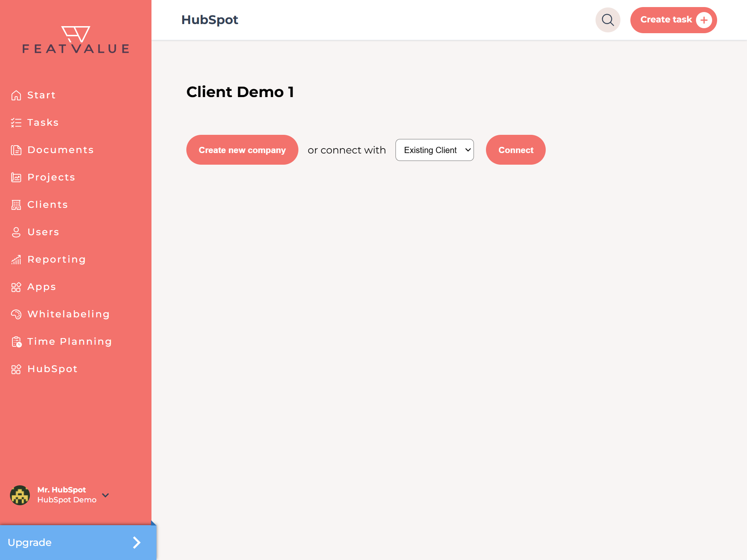Select the Time Planning label in the sidebar
The image size is (747, 560).
tap(70, 342)
